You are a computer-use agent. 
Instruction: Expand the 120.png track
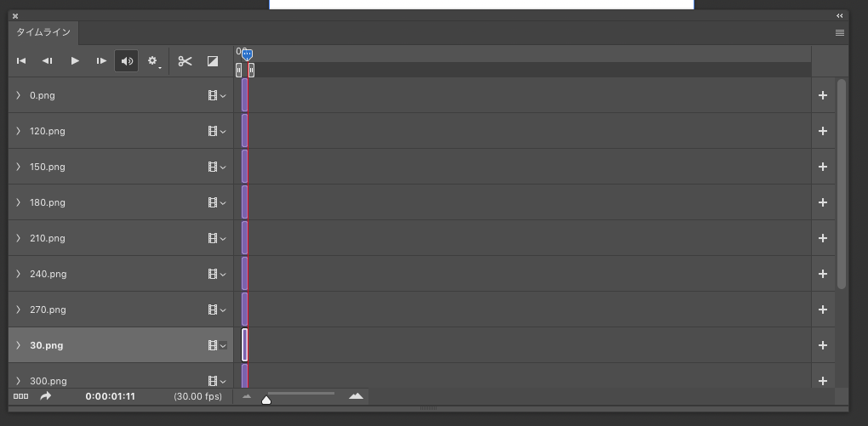[x=18, y=131]
